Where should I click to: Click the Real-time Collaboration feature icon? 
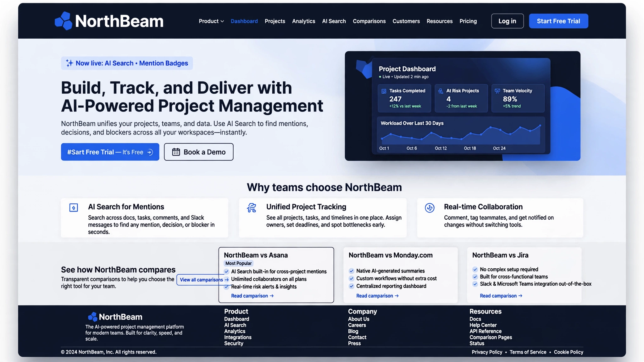point(430,208)
